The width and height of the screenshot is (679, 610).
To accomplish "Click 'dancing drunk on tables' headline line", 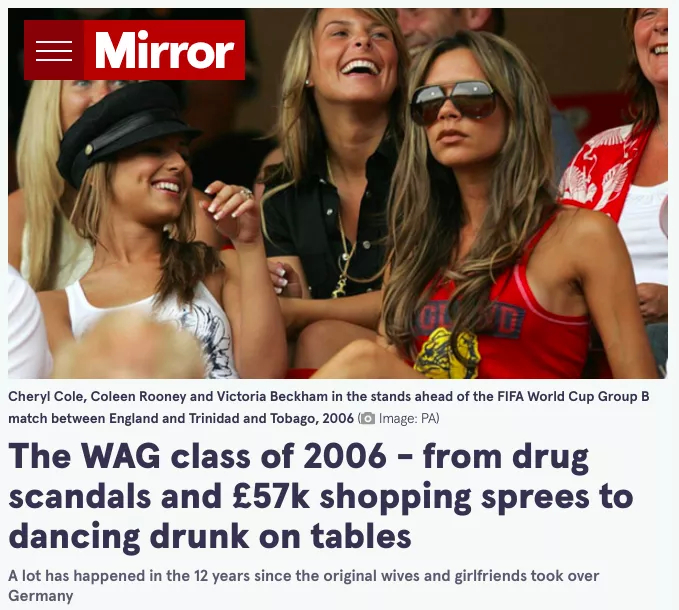I will pyautogui.click(x=210, y=536).
